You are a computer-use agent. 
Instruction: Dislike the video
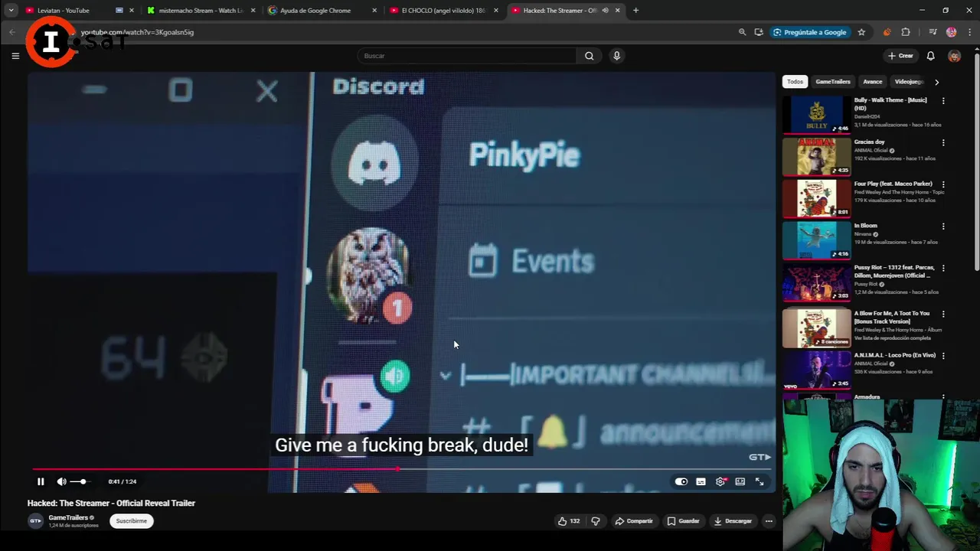click(x=596, y=521)
